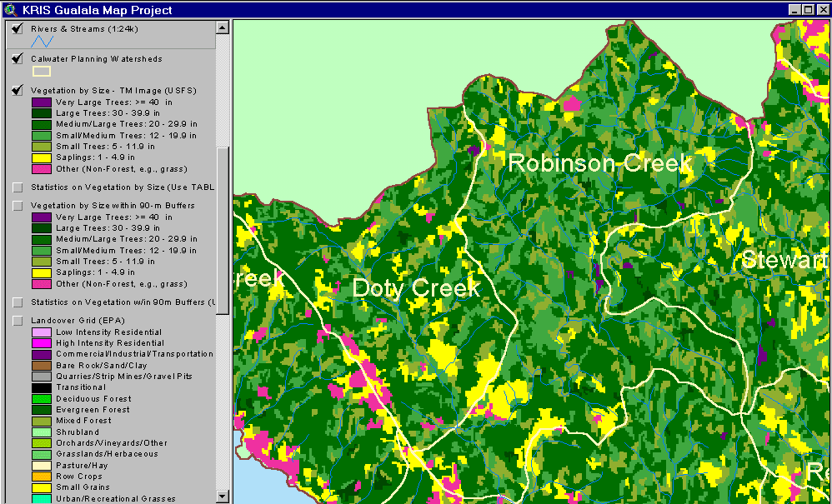Pick Small Trees swatch under TM Image
This screenshot has width=832, height=504.
click(x=42, y=147)
